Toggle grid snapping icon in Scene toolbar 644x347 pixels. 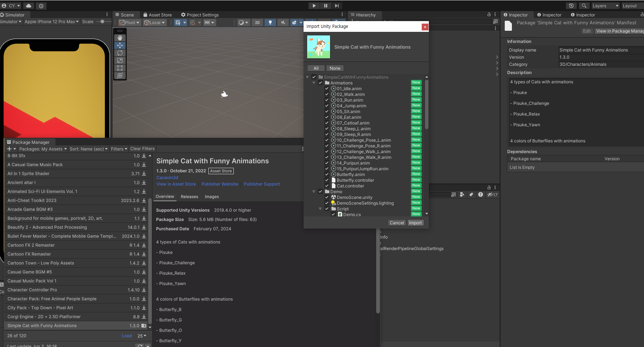coord(192,23)
